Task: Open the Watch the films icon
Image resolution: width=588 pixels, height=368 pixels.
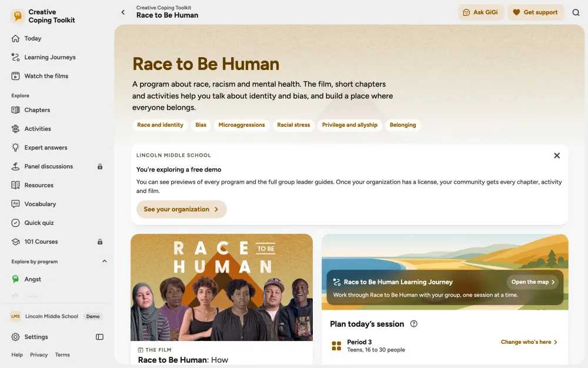Action: [15, 76]
